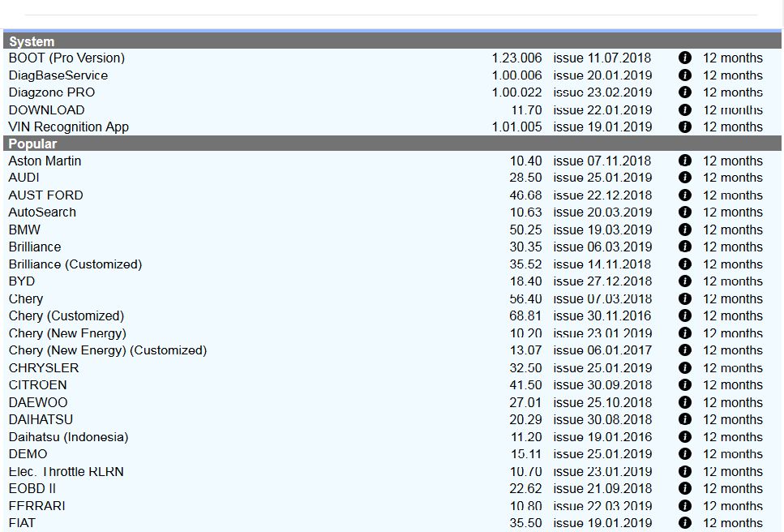Viewport: 784px width, 532px height.
Task: Click version 41.50 for CITROEN
Action: (525, 384)
